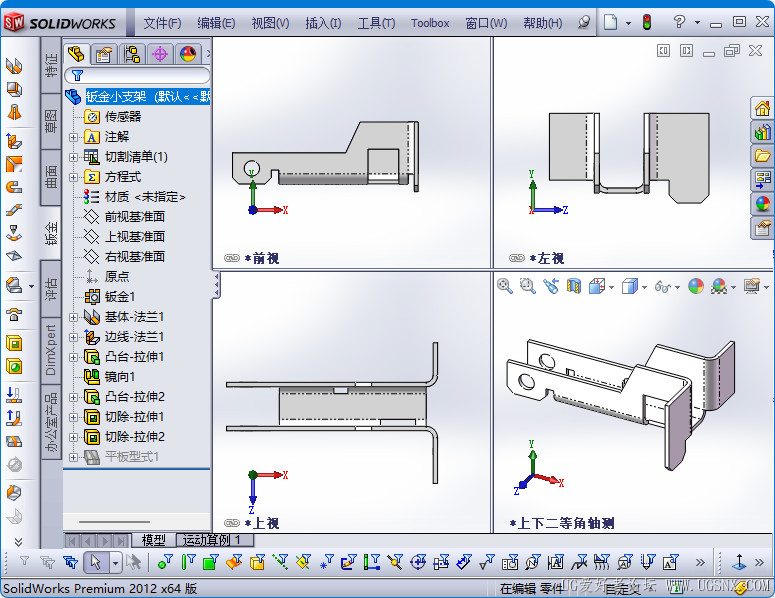
Task: Click the Hem tool icon
Action: [14, 187]
